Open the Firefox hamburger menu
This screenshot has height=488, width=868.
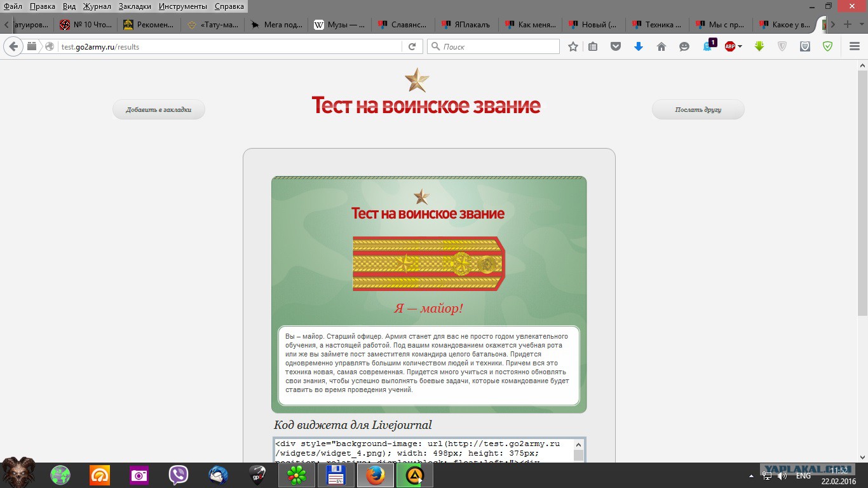855,46
